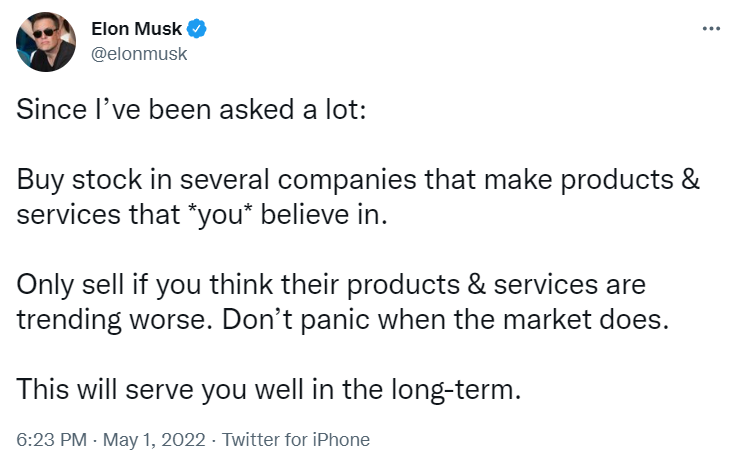Open the Twitter for iPhone source link
Image resolution: width=737 pixels, height=461 pixels.
(x=296, y=440)
